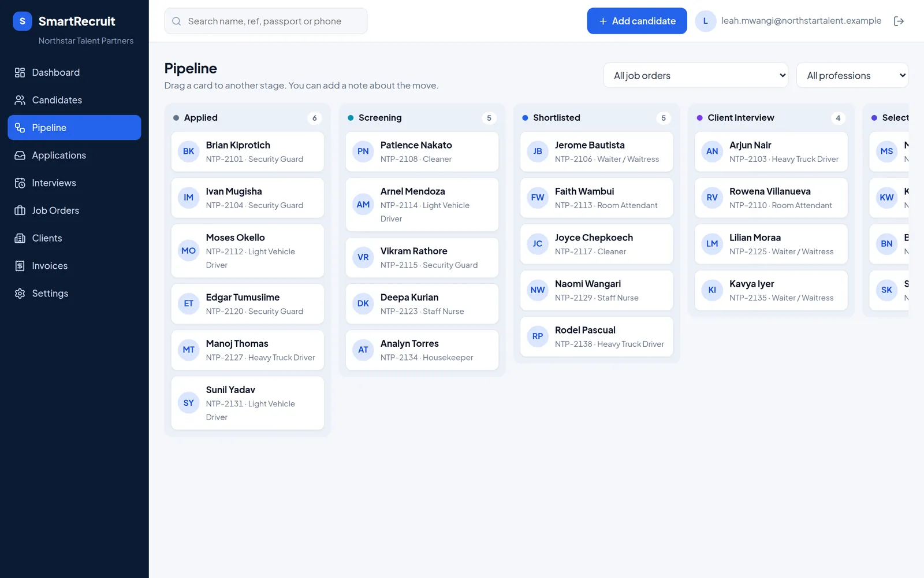Click the Clients building icon
This screenshot has width=924, height=578.
click(x=20, y=238)
